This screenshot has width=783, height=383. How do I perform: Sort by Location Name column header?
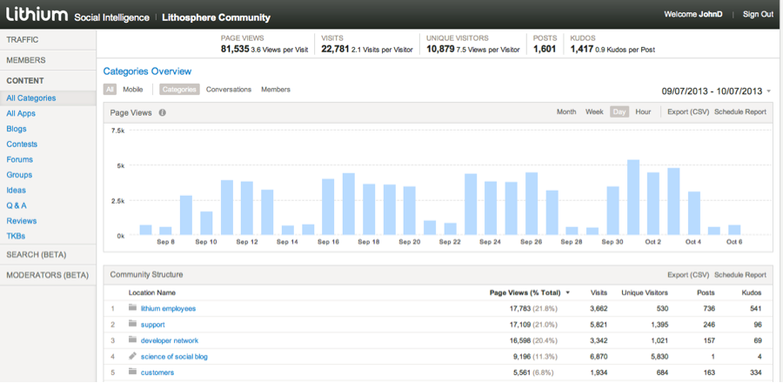pyautogui.click(x=152, y=293)
